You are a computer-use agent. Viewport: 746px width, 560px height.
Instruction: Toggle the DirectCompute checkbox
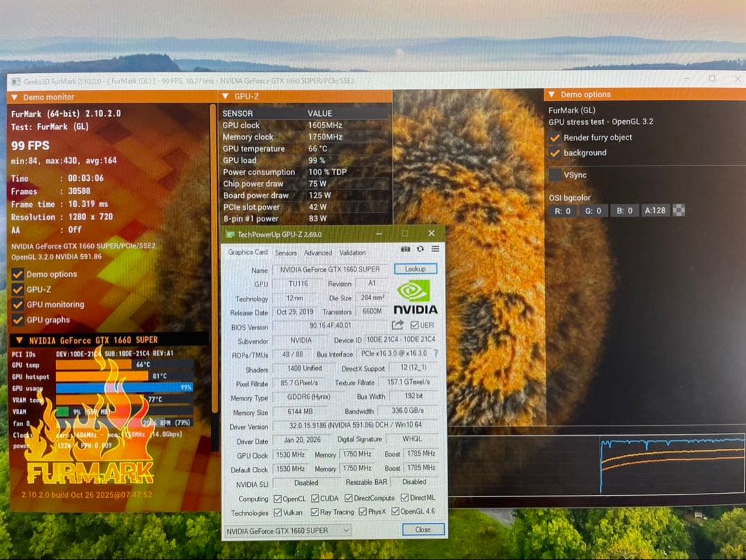(349, 498)
